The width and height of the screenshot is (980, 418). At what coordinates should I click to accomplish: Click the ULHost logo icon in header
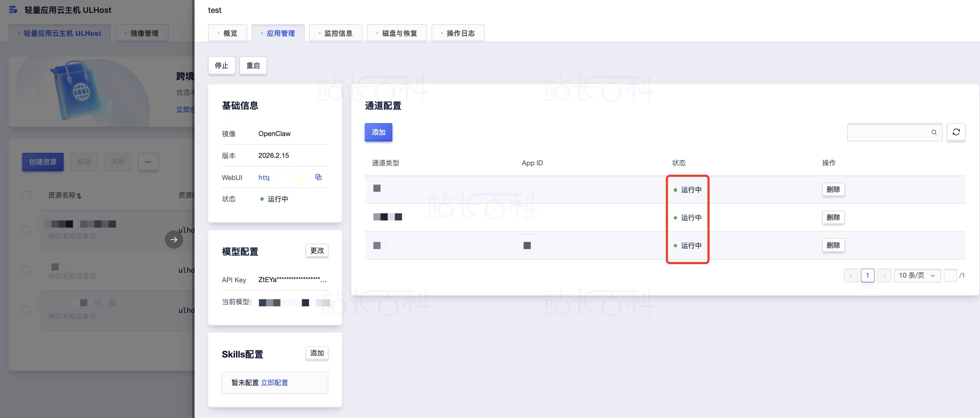(13, 10)
